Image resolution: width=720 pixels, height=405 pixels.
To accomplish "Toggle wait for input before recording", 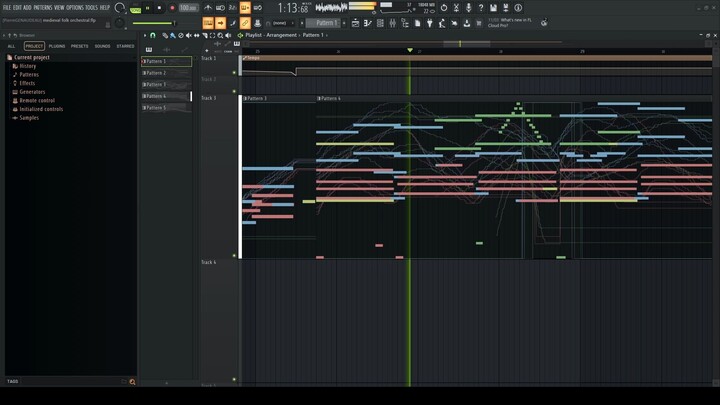I will 220,8.
